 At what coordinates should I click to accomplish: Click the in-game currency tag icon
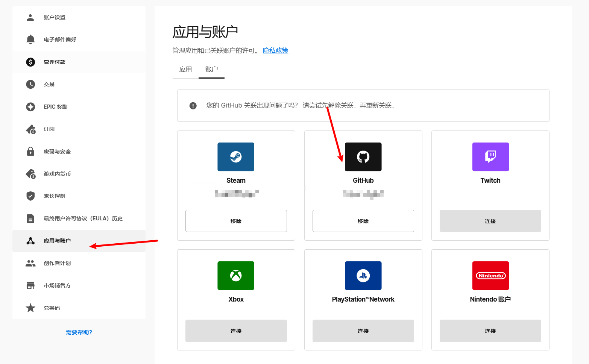[31, 174]
